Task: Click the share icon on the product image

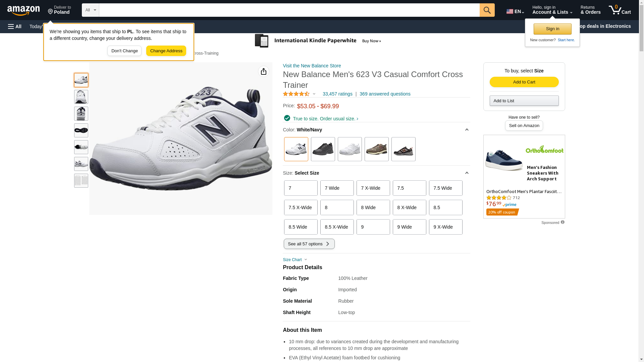Action: click(x=264, y=71)
